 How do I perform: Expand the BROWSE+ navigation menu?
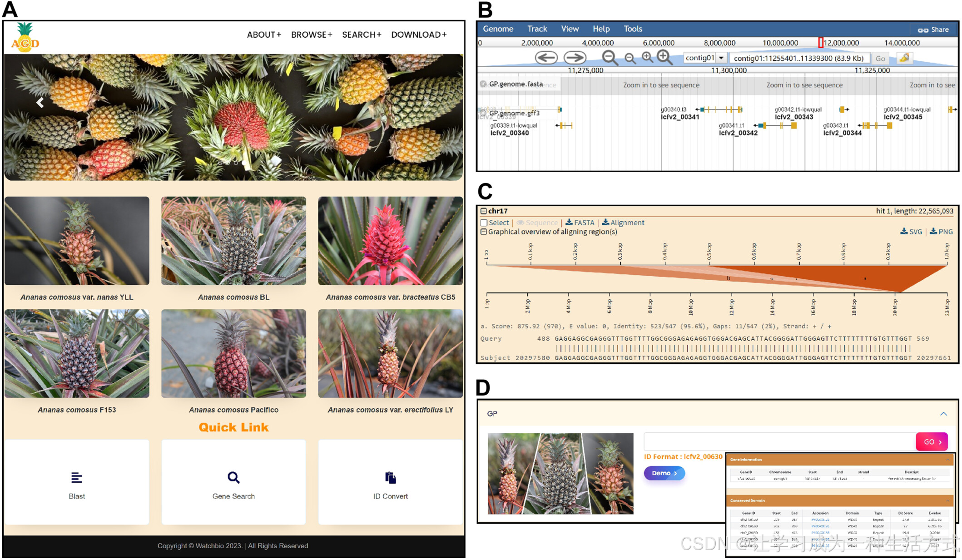click(312, 35)
